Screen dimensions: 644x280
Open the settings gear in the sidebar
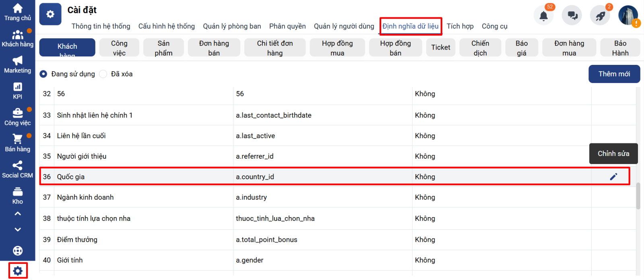tap(18, 271)
